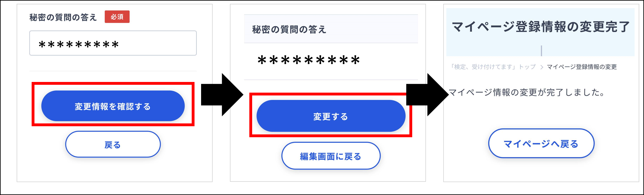
Task: Click the マイページ情報の変更が完了しました message
Action: (527, 92)
